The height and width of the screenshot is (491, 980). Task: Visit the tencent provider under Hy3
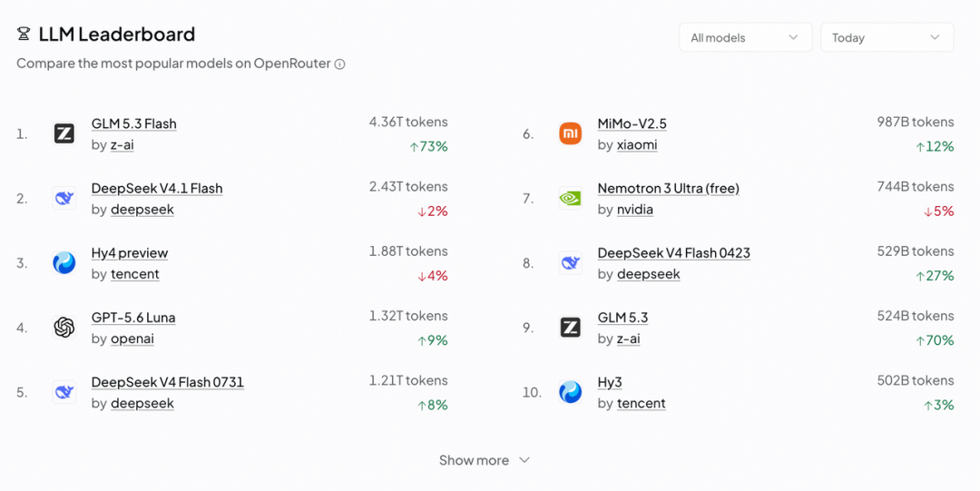642,404
